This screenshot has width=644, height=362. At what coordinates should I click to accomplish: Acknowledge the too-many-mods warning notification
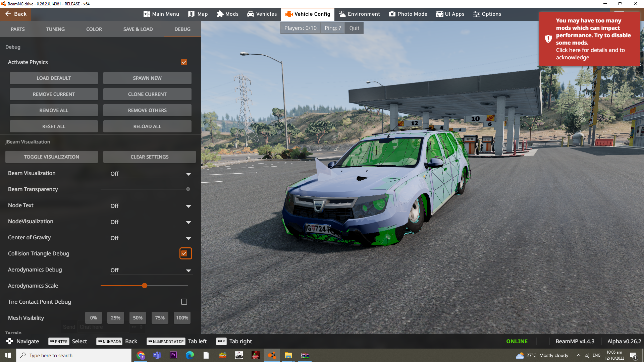(589, 39)
